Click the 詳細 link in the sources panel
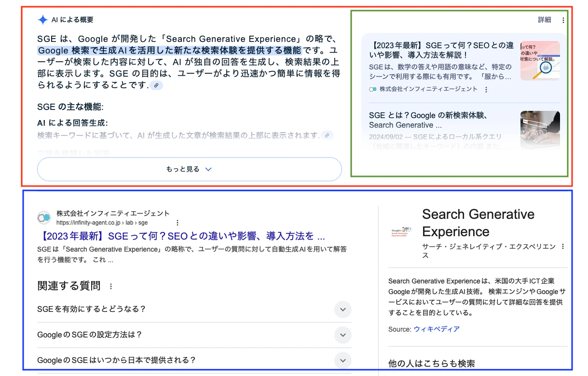This screenshot has height=376, width=588. point(545,20)
